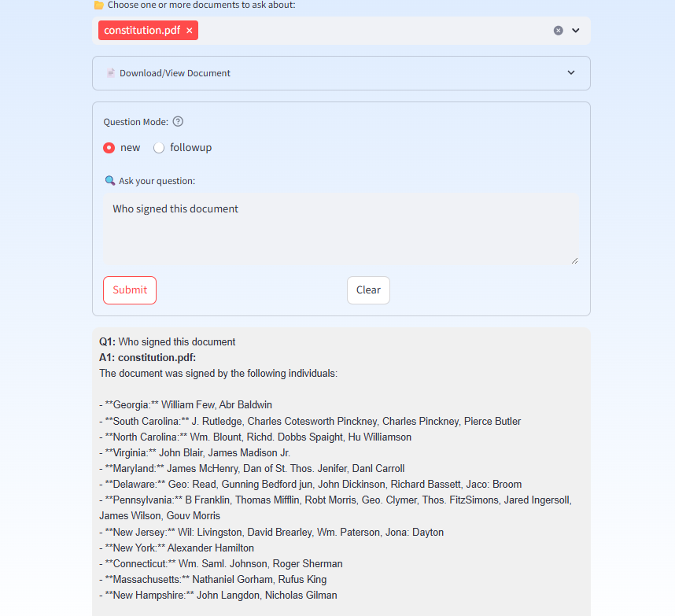675x616 pixels.
Task: Click the textarea resize handle corner
Action: (x=575, y=260)
